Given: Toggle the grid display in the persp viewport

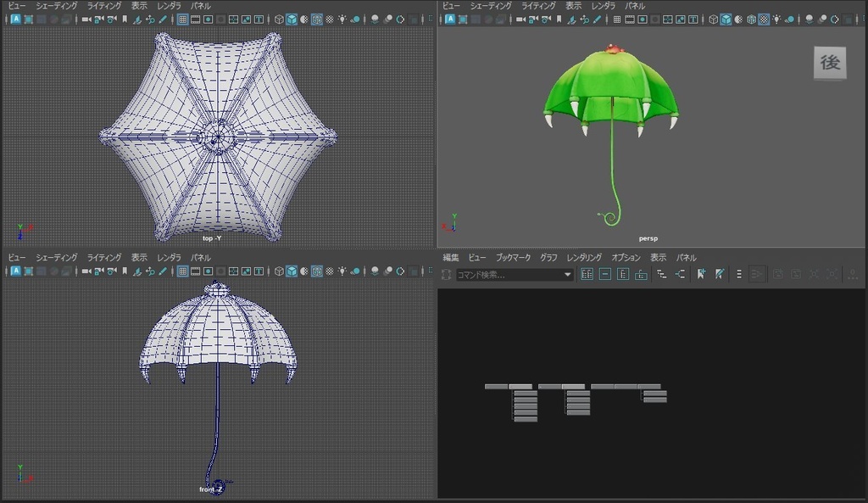Looking at the screenshot, I should (615, 19).
